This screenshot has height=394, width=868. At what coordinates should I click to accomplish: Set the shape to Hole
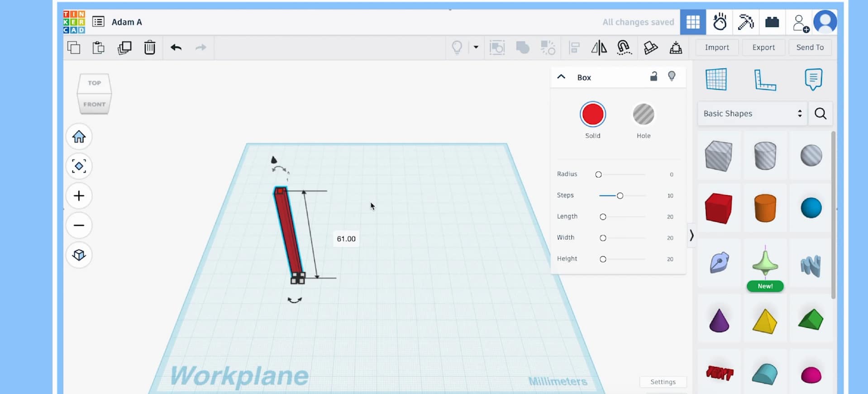[x=643, y=114]
